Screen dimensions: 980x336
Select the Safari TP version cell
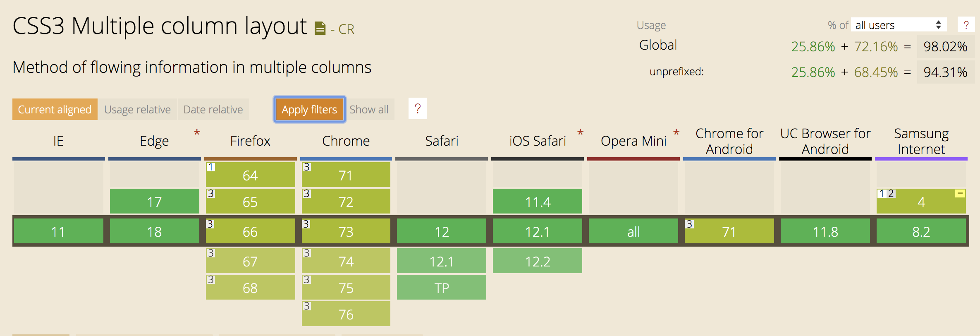441,288
